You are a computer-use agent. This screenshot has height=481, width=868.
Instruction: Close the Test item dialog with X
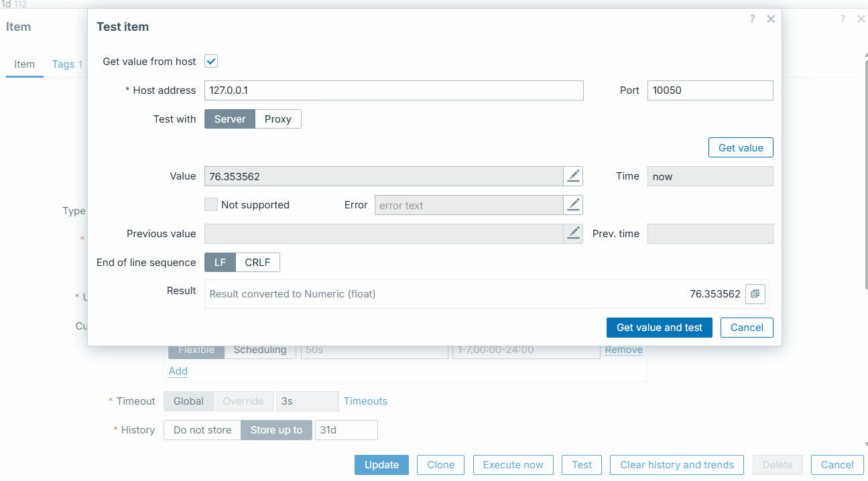771,19
